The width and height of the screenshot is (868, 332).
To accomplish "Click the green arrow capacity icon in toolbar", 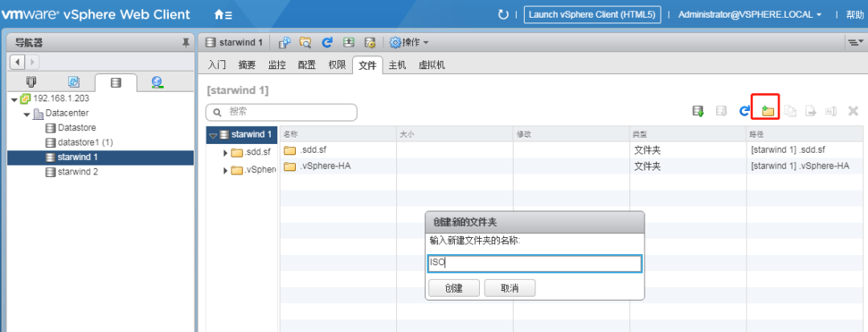I will [348, 42].
